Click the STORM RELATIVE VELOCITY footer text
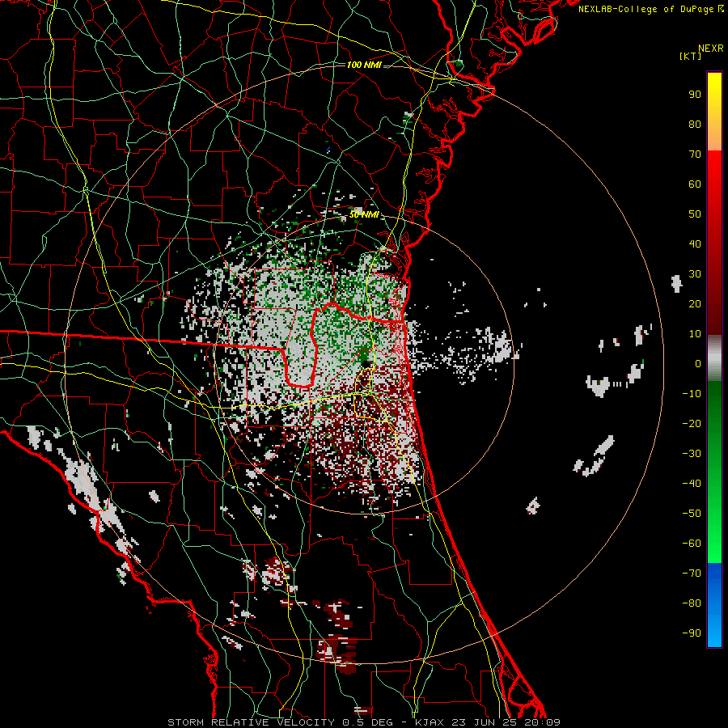The image size is (728, 728). (251, 722)
